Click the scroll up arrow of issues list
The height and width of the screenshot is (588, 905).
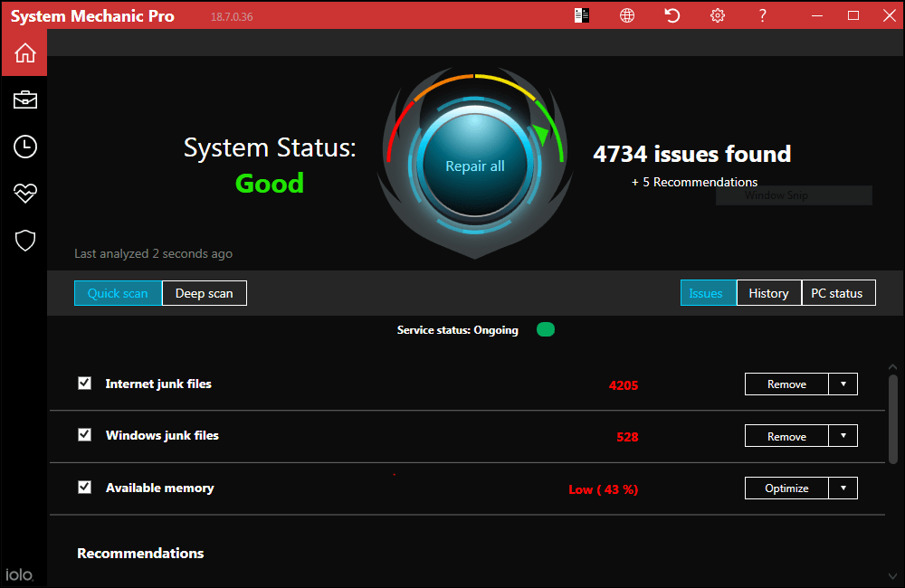click(x=893, y=367)
